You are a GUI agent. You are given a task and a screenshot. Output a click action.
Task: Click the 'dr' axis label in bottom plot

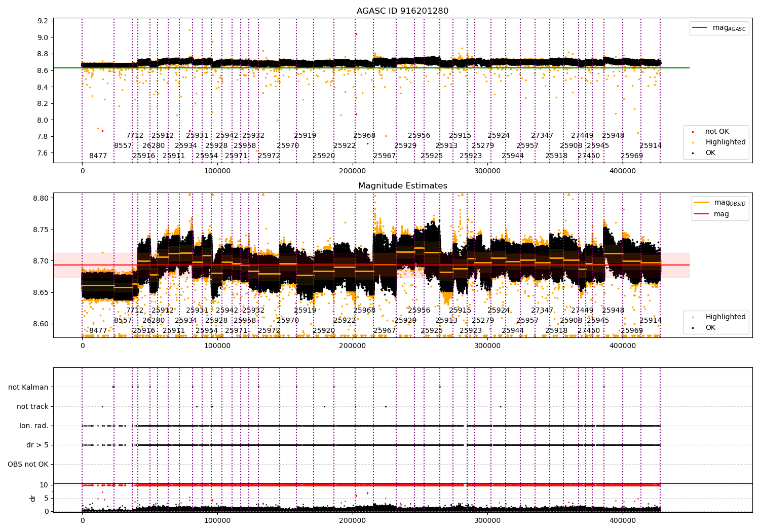click(x=33, y=498)
